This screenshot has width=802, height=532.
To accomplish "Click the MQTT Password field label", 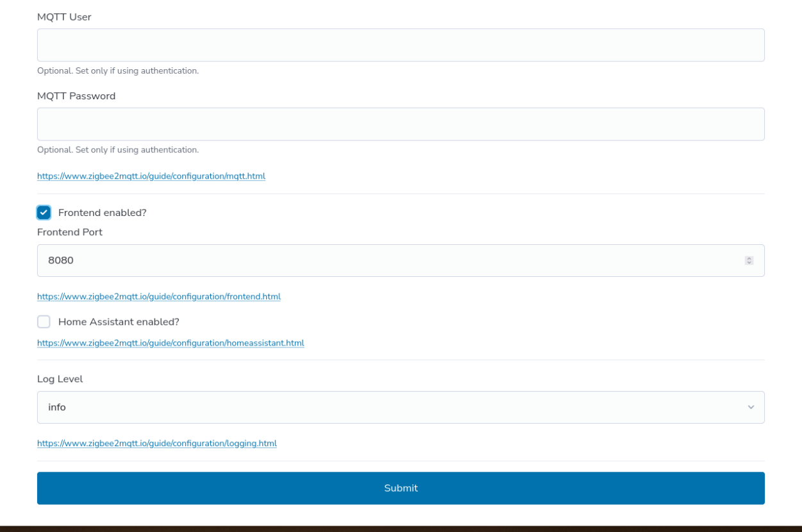I will [76, 96].
